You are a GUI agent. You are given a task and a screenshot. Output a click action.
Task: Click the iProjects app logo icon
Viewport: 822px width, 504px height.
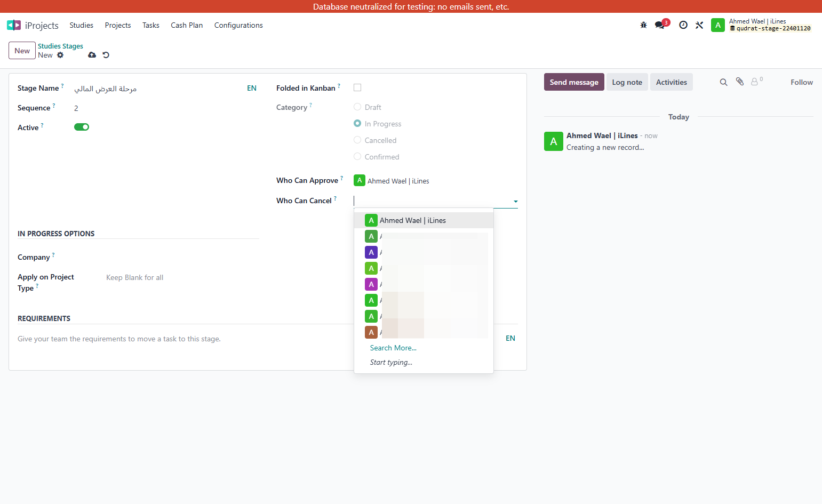[x=14, y=25]
